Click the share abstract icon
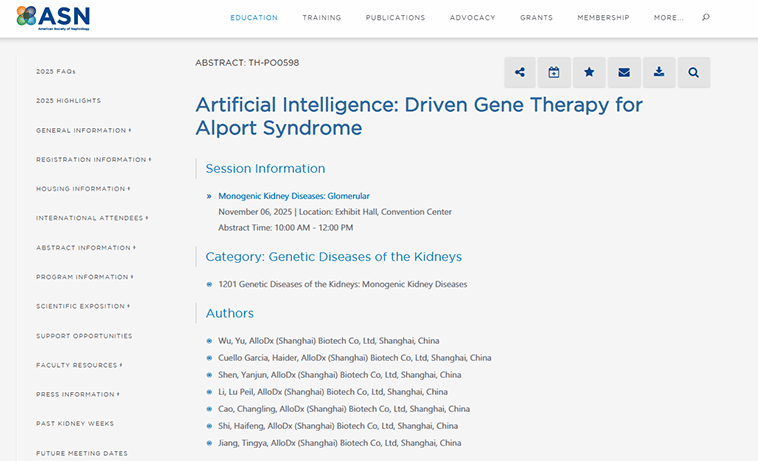This screenshot has height=461, width=758. tap(520, 72)
